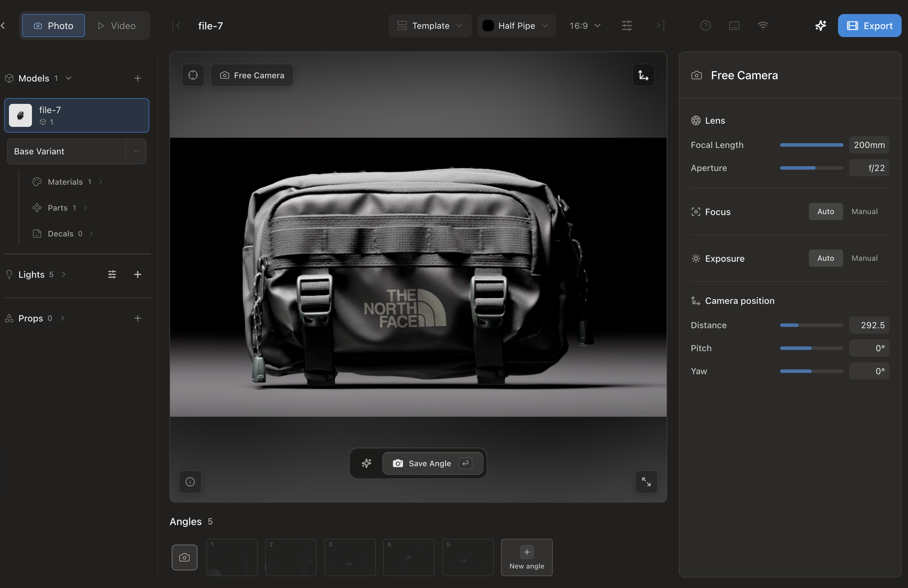Expand Decals 0 row
The width and height of the screenshot is (908, 588).
tap(63, 234)
